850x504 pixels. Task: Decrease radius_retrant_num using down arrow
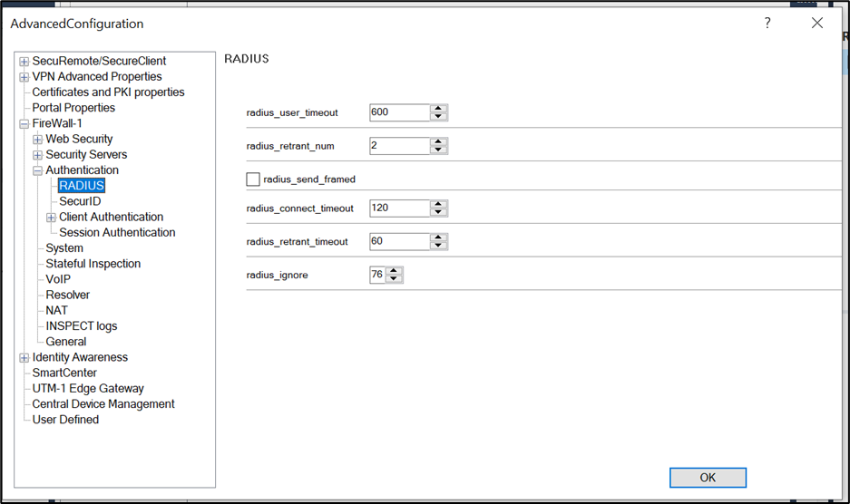(438, 150)
